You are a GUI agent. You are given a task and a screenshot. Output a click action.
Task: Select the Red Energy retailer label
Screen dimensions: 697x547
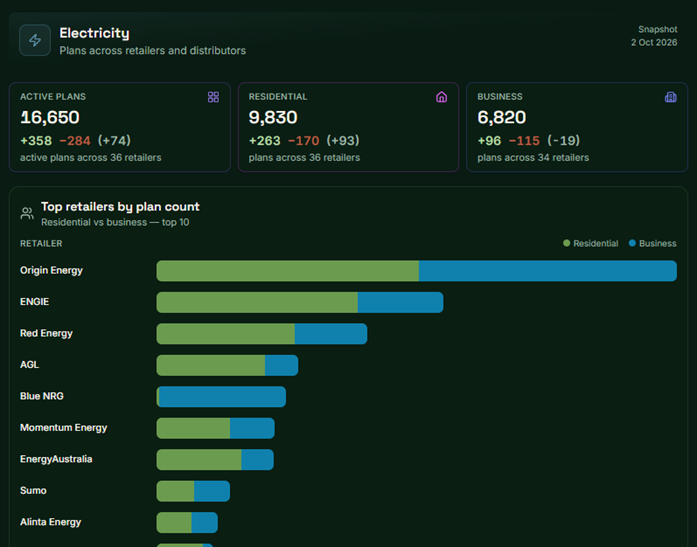(46, 333)
